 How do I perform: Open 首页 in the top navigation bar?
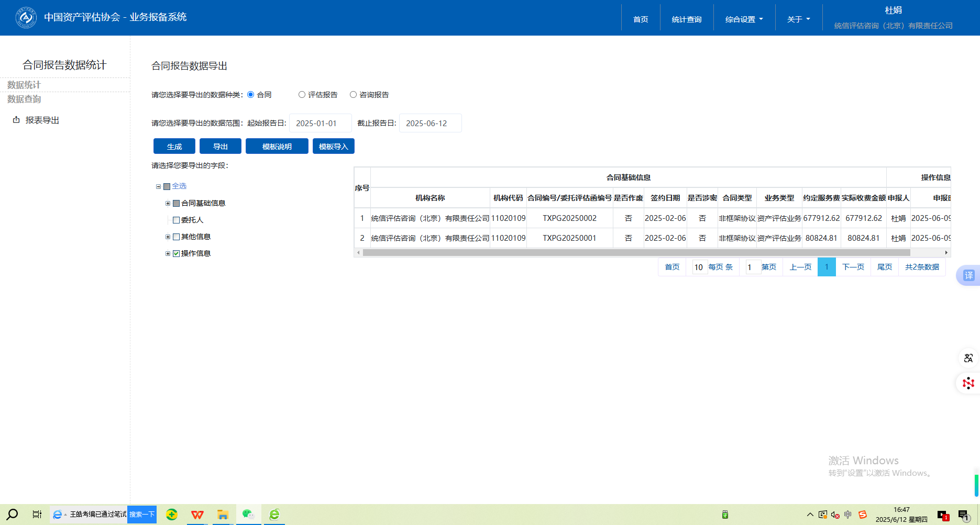tap(640, 19)
